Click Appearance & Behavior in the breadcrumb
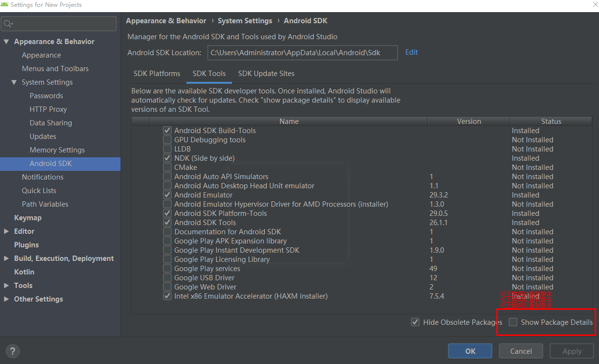This screenshot has width=599, height=364. coord(166,21)
